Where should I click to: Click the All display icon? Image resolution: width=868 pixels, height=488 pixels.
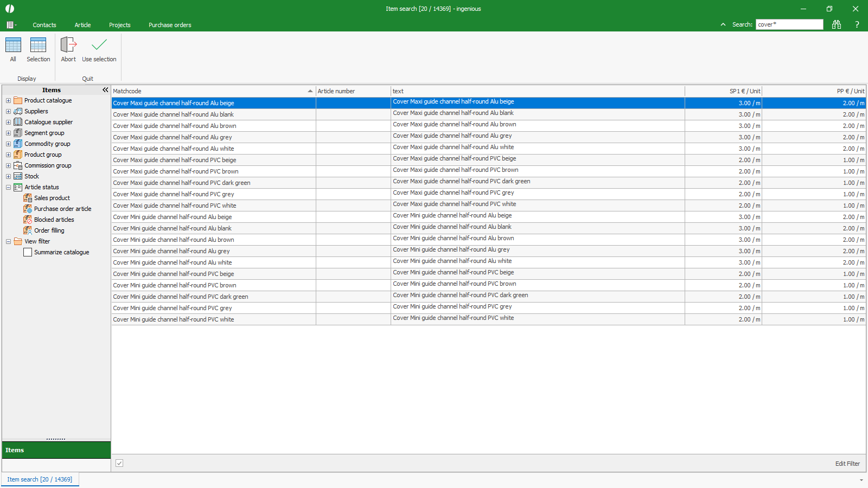click(x=13, y=46)
